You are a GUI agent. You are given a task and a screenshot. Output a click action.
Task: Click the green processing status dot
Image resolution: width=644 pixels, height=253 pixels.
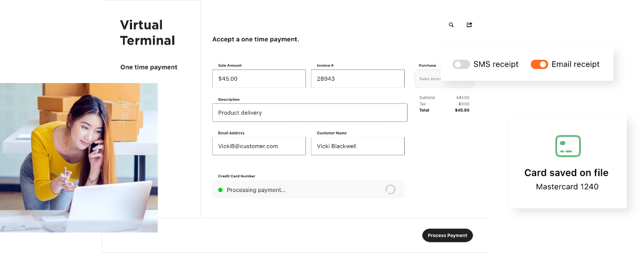click(x=220, y=190)
